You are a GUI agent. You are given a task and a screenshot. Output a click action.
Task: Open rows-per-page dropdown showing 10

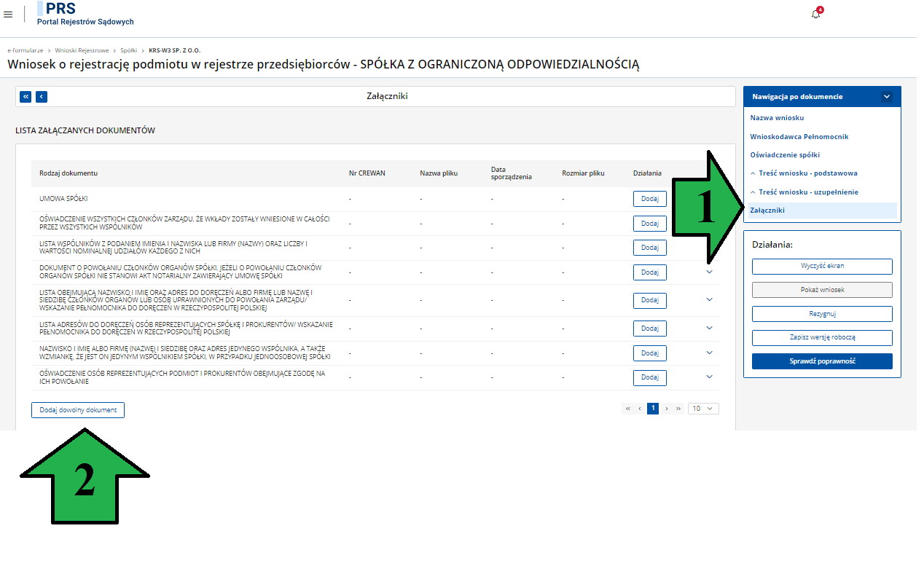(703, 409)
